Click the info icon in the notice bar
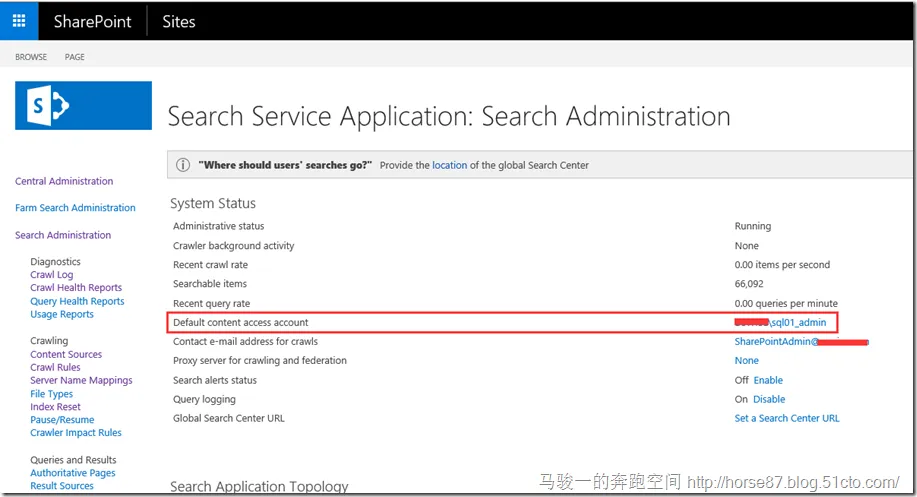 (x=183, y=165)
